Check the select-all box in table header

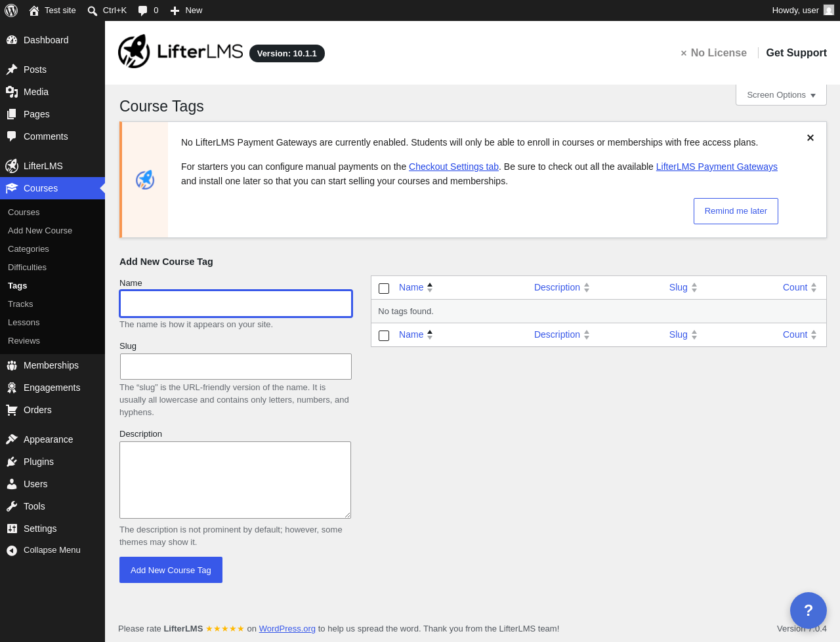384,289
